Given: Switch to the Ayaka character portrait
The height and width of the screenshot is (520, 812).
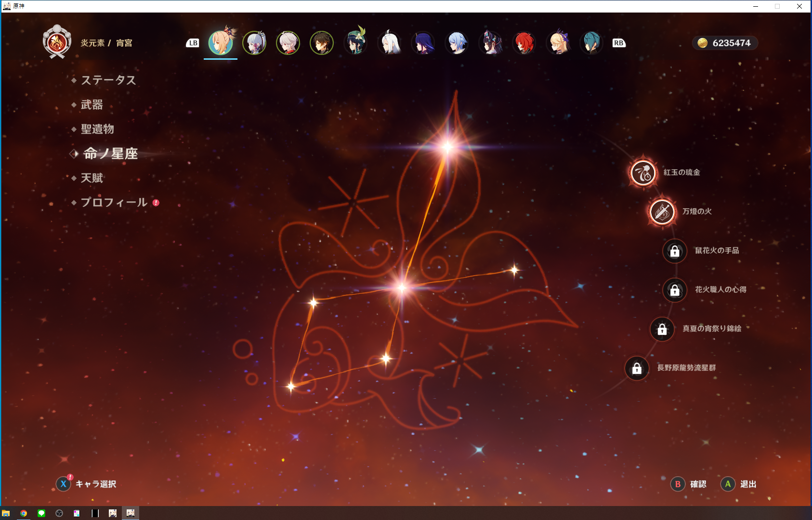Looking at the screenshot, I should coord(254,43).
